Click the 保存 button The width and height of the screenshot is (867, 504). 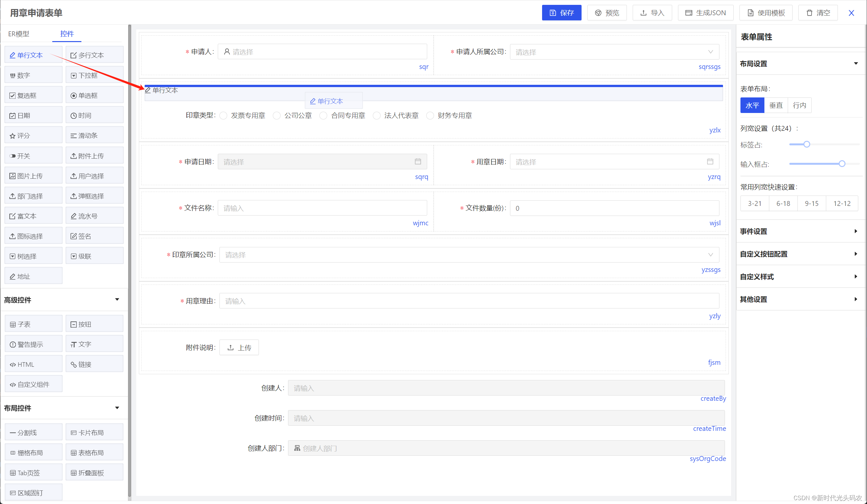coord(561,13)
